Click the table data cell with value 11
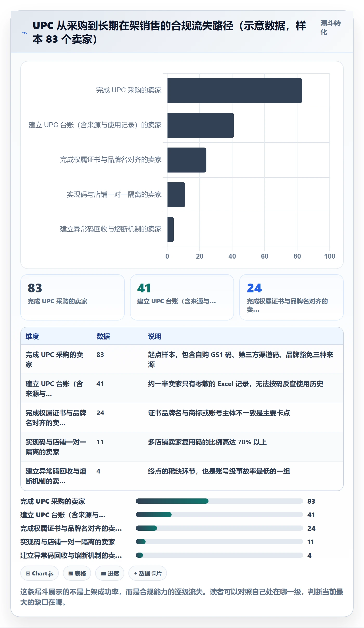 (100, 442)
